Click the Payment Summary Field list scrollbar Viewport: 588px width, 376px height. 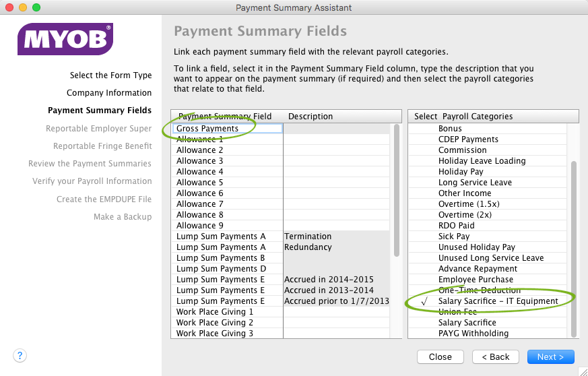tap(396, 191)
